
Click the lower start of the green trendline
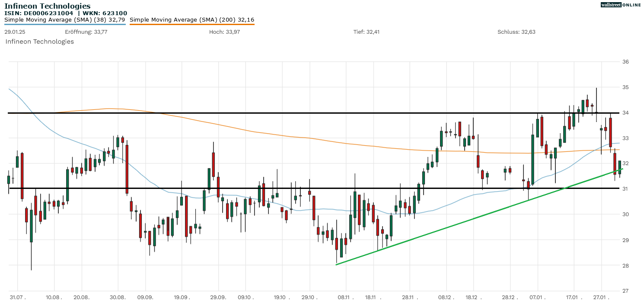click(x=337, y=265)
